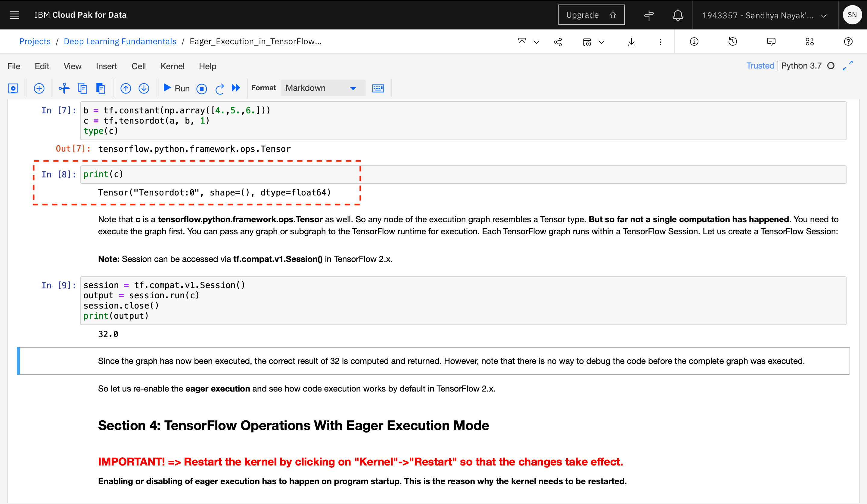View notebook version history
The width and height of the screenshot is (867, 504).
pyautogui.click(x=733, y=41)
